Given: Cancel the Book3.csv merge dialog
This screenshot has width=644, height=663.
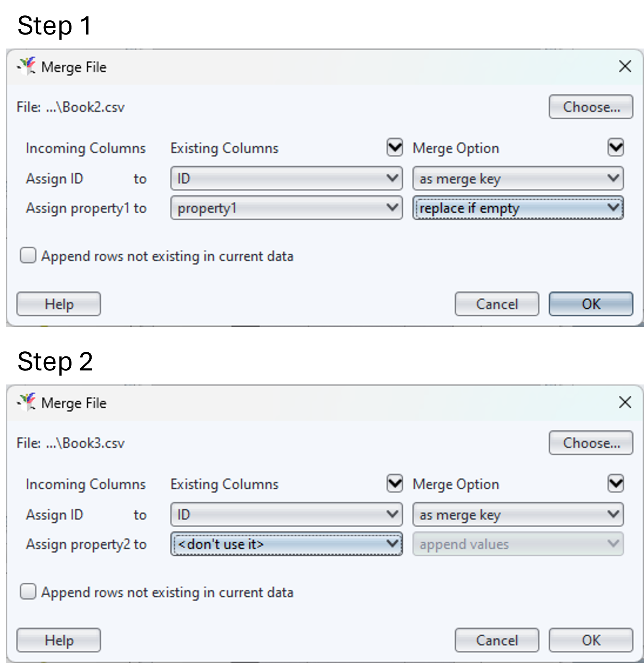Looking at the screenshot, I should pyautogui.click(x=497, y=640).
